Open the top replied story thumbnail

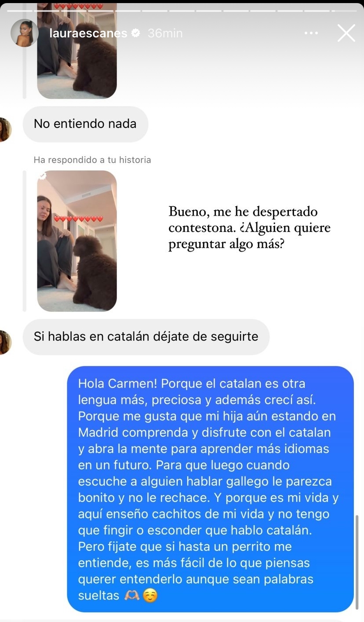77,50
